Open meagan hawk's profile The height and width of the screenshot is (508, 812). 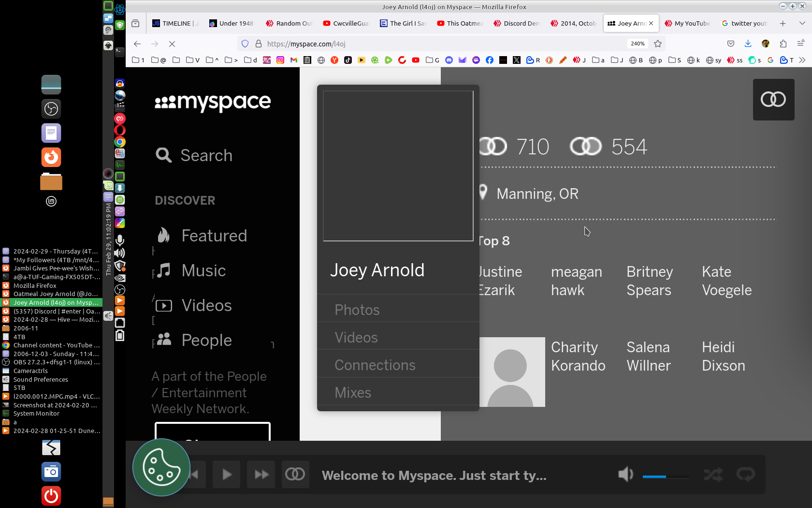click(x=576, y=281)
